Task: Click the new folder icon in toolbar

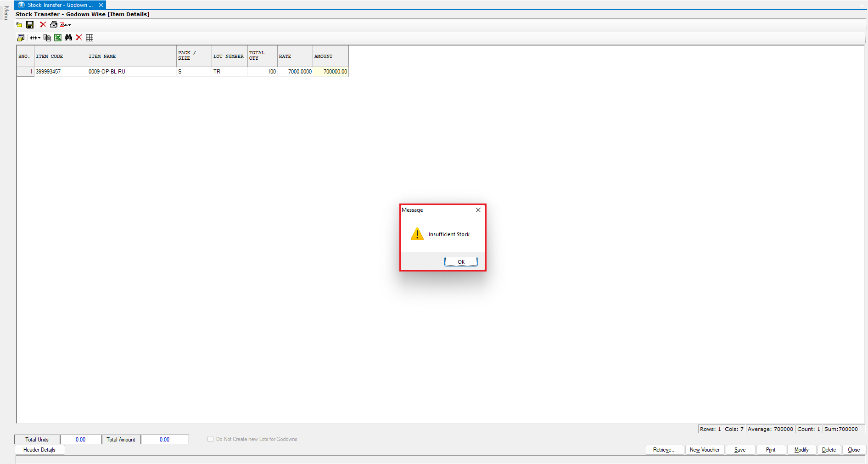Action: coord(19,25)
